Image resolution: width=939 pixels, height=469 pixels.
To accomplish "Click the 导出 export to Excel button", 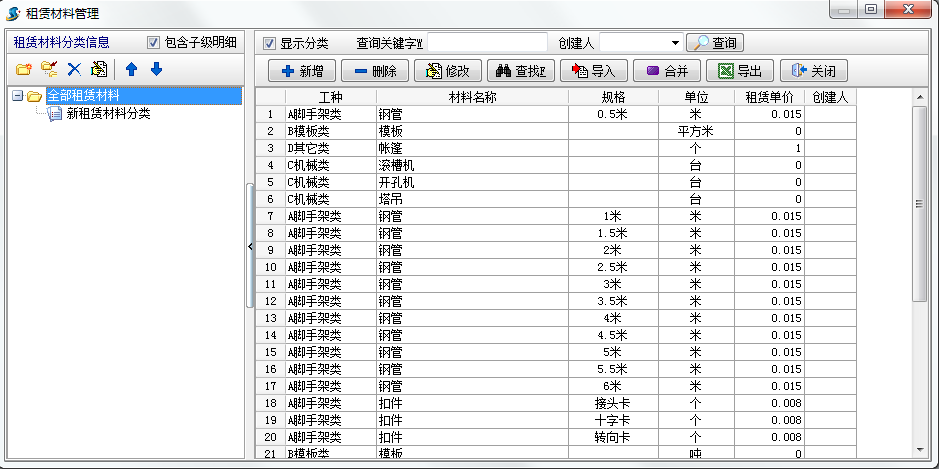I will [739, 71].
